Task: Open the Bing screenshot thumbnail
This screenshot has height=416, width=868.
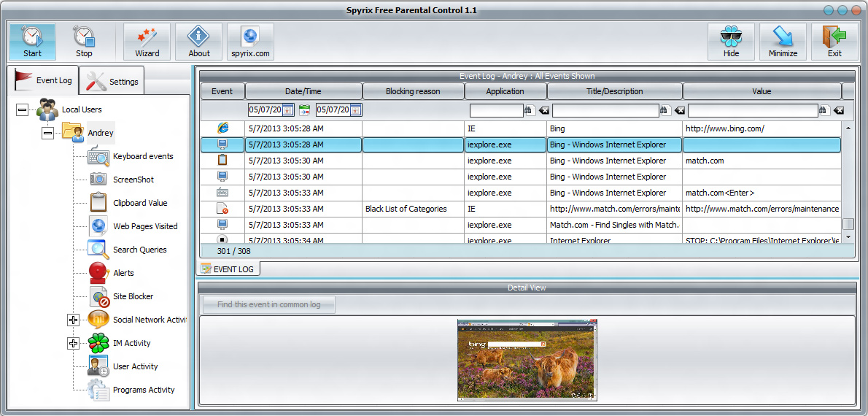Action: pyautogui.click(x=527, y=360)
